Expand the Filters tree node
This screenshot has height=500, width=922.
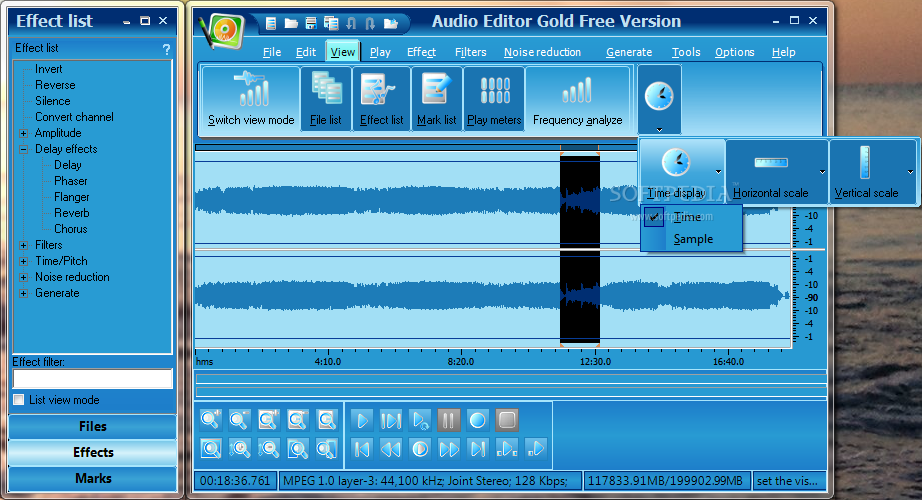click(24, 245)
